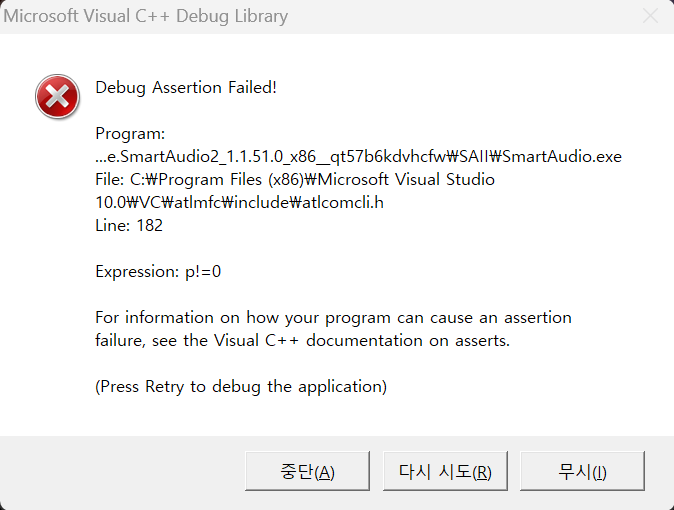Click the Expression: label
The height and width of the screenshot is (510, 674).
[x=137, y=272]
